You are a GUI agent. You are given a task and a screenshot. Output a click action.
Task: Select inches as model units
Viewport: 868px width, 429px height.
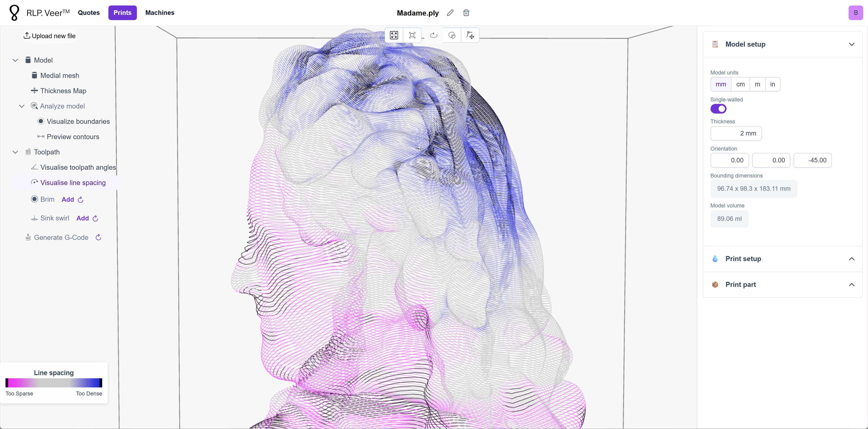point(772,84)
